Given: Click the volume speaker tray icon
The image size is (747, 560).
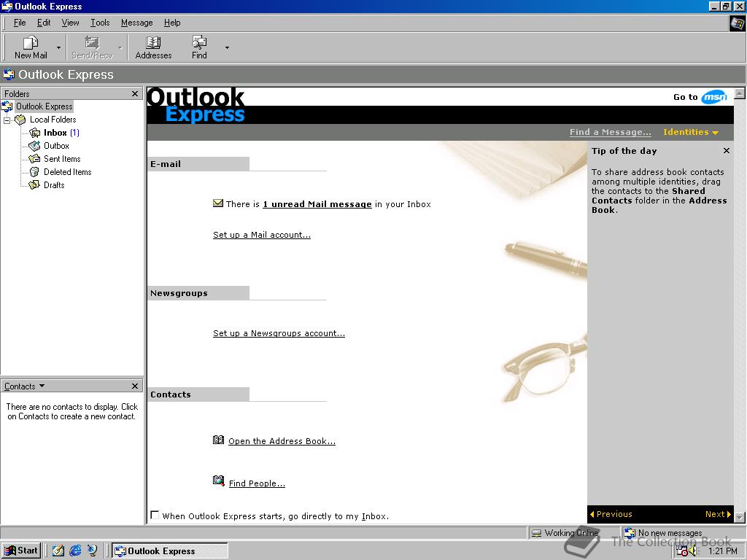Looking at the screenshot, I should point(694,551).
